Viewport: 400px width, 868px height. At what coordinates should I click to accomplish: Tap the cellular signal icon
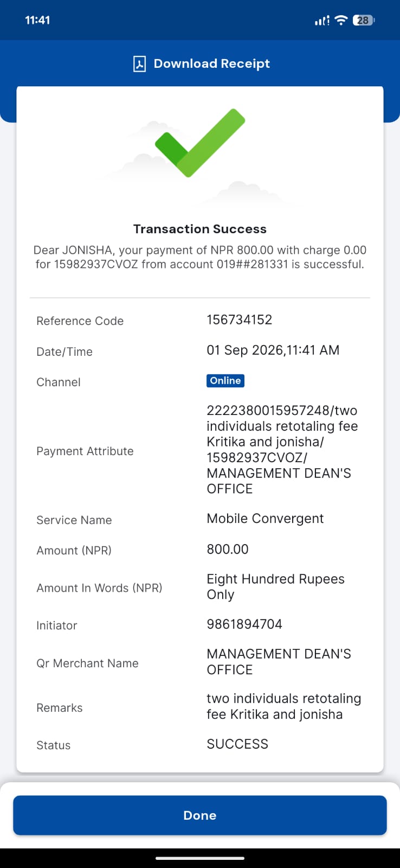point(322,21)
